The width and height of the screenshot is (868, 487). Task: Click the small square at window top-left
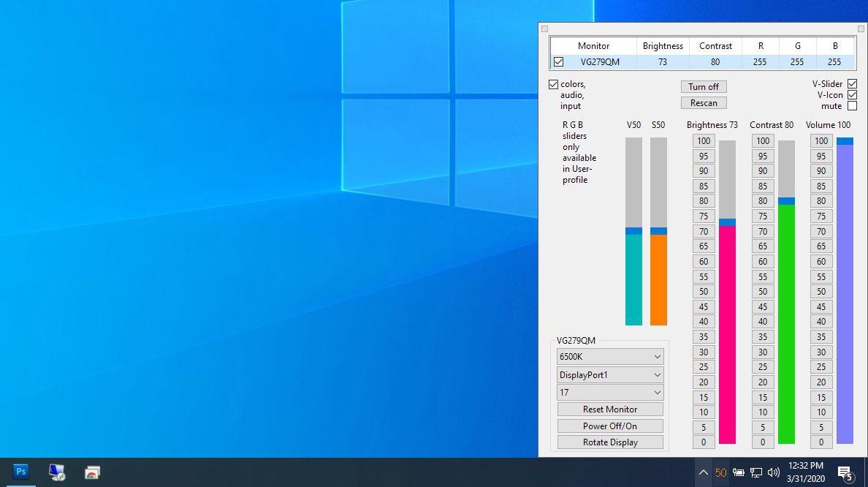545,29
